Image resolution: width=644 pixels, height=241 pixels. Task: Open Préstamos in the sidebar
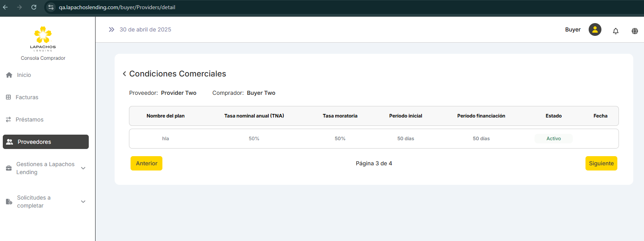(29, 120)
